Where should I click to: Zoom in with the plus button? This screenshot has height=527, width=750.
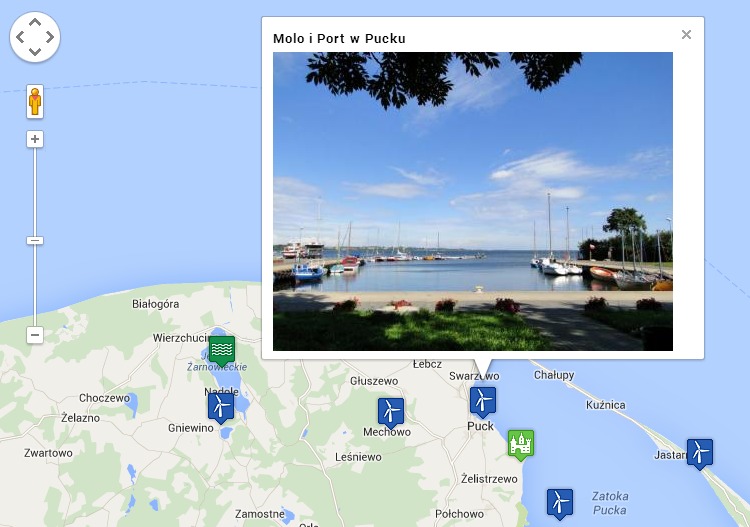pos(34,139)
